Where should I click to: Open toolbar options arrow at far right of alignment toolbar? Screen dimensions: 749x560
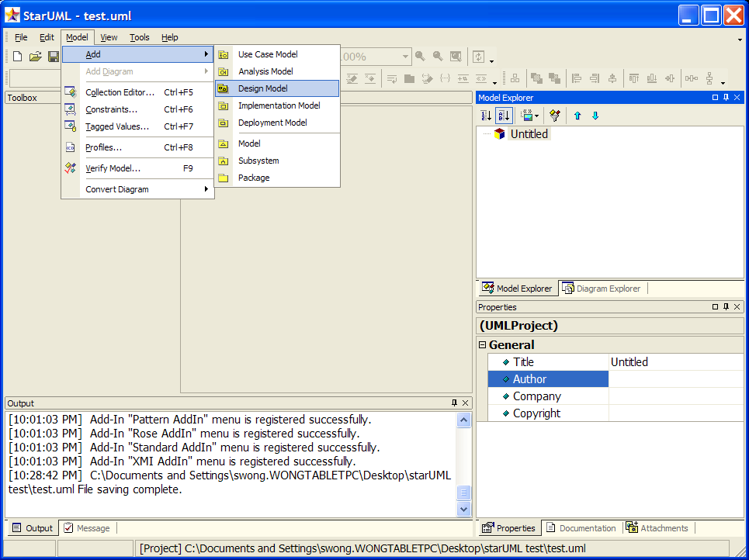pos(723,83)
